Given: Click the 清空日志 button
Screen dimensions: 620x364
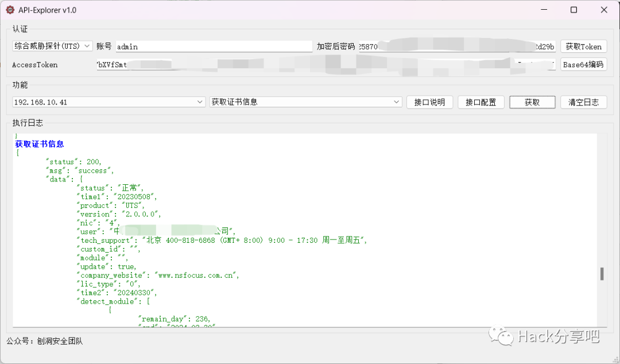Looking at the screenshot, I should click(584, 102).
